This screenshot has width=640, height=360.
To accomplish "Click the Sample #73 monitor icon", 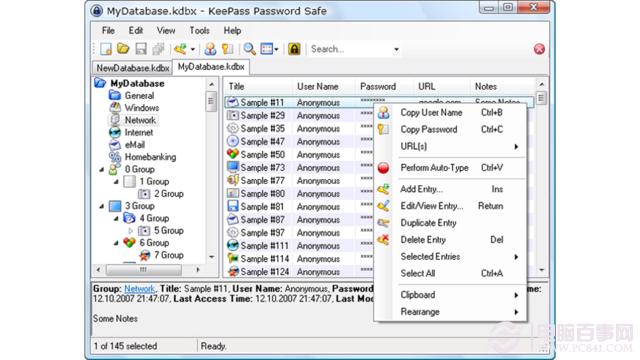I will point(233,167).
